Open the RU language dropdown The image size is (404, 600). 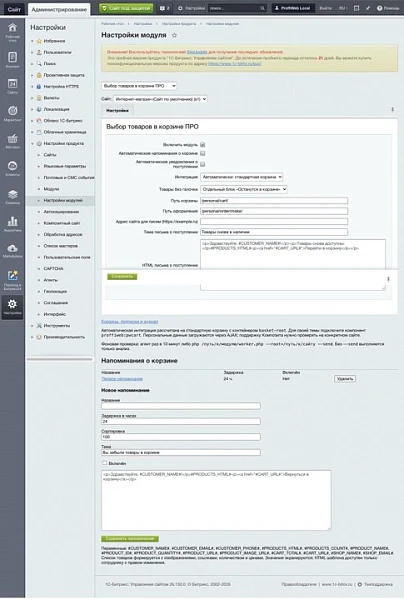pos(342,8)
